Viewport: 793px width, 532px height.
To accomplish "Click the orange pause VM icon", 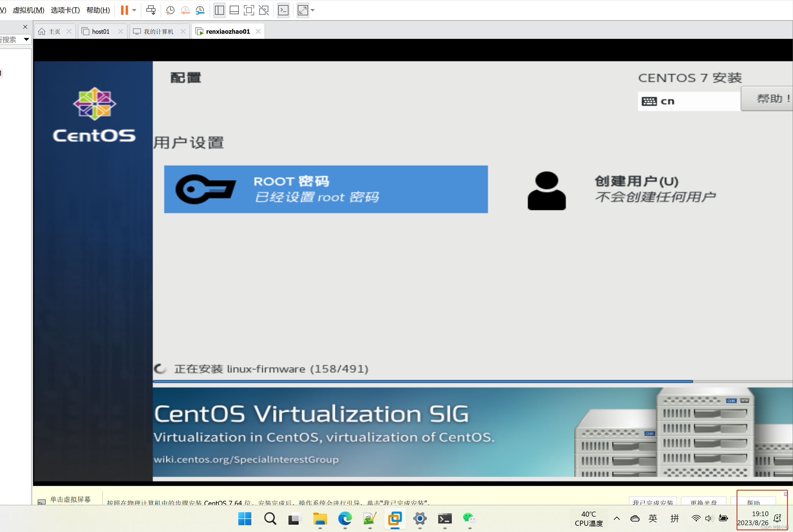I will coord(124,10).
